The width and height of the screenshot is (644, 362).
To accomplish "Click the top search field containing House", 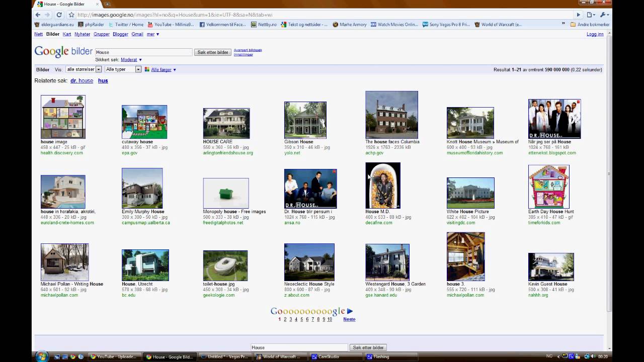I will (143, 52).
